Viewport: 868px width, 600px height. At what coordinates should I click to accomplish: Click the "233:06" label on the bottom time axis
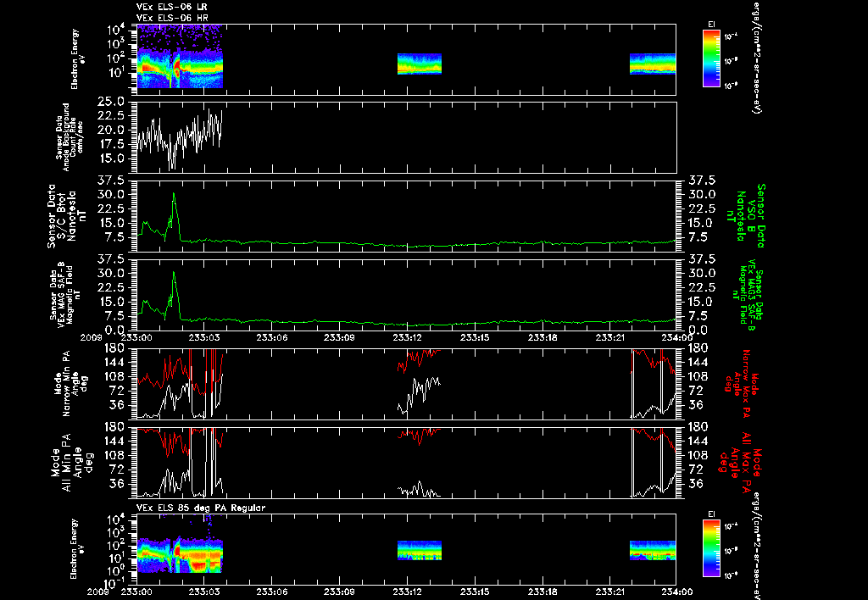272,592
